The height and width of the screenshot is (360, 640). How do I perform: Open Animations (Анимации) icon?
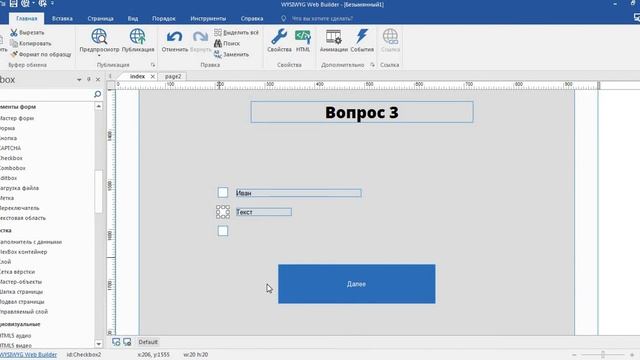[x=333, y=36]
